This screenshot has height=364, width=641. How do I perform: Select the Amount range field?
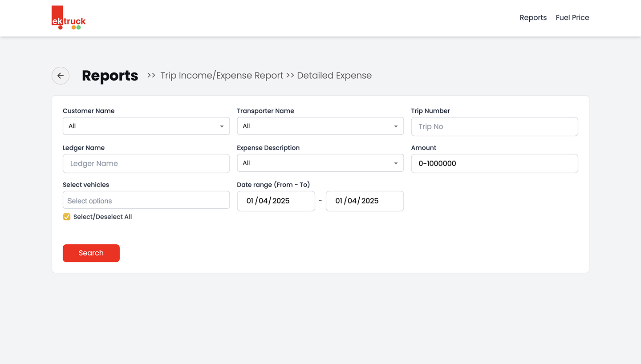(494, 164)
